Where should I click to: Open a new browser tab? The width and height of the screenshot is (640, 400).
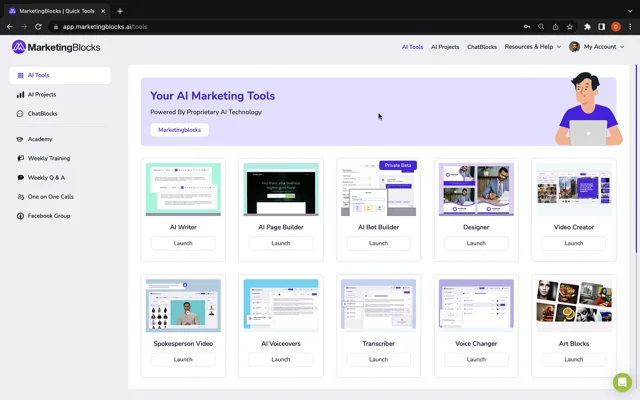point(120,11)
